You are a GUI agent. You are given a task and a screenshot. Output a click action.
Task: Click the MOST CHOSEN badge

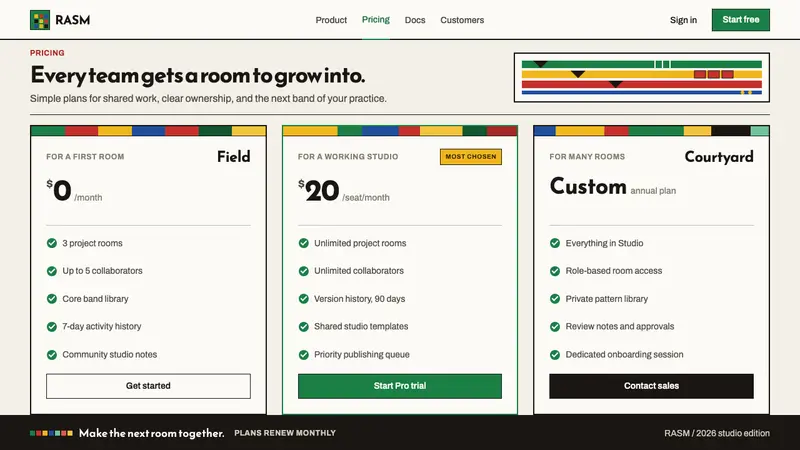[470, 157]
